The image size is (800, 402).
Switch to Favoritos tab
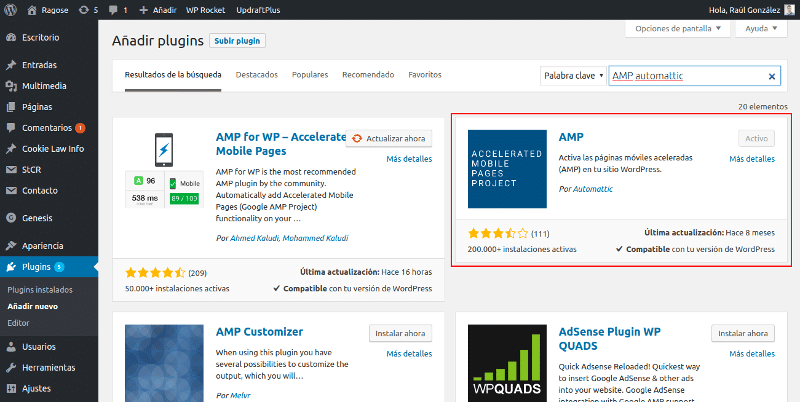click(424, 75)
